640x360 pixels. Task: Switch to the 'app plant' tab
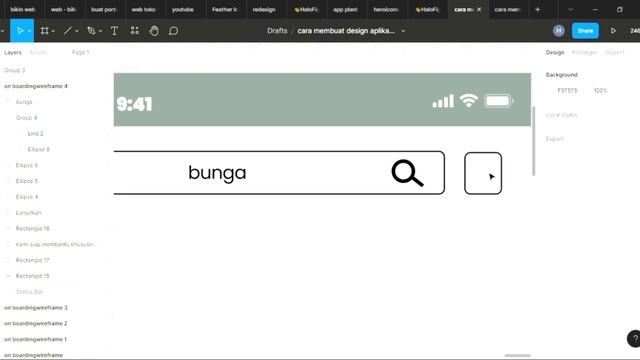(345, 9)
